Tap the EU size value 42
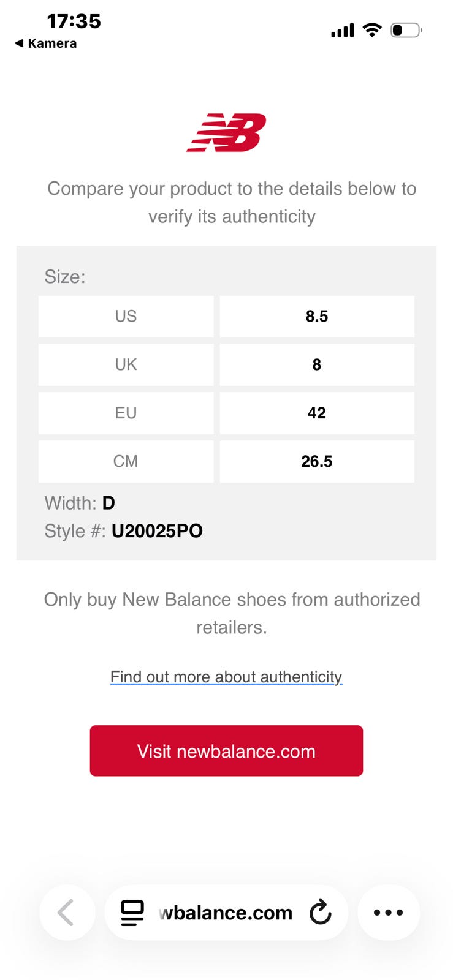Screen dimensions: 453x980 click(x=317, y=413)
